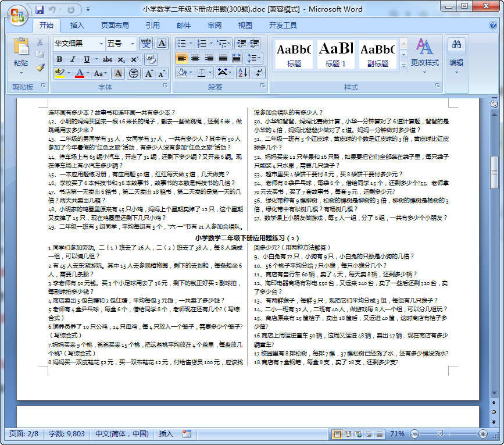Add character border to text
Image resolution: width=504 pixels, height=445 pixels.
[x=162, y=43]
